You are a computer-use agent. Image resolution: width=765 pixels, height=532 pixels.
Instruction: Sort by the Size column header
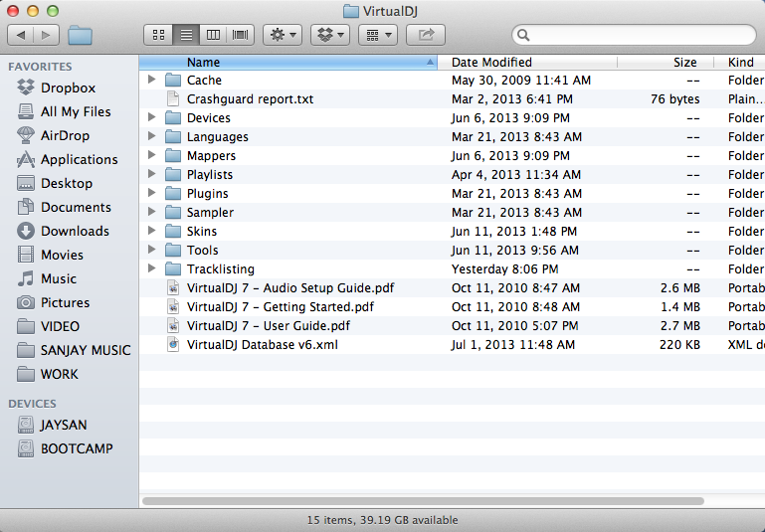(666, 63)
